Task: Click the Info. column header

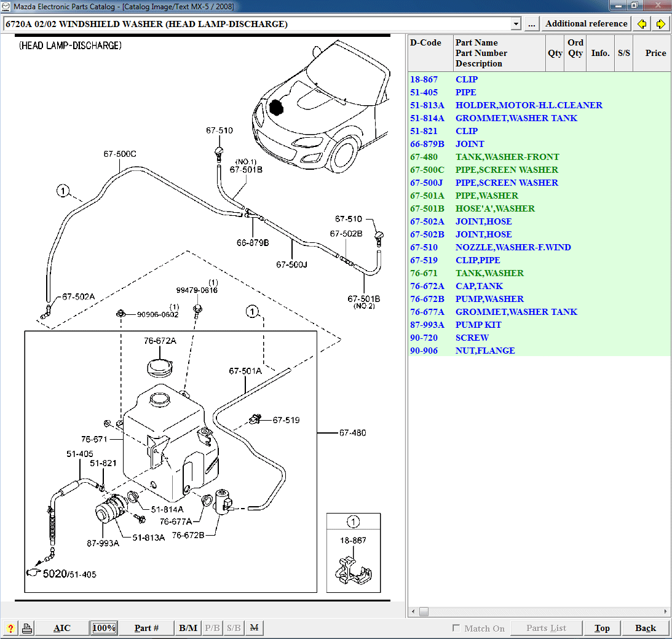Action: tap(600, 53)
